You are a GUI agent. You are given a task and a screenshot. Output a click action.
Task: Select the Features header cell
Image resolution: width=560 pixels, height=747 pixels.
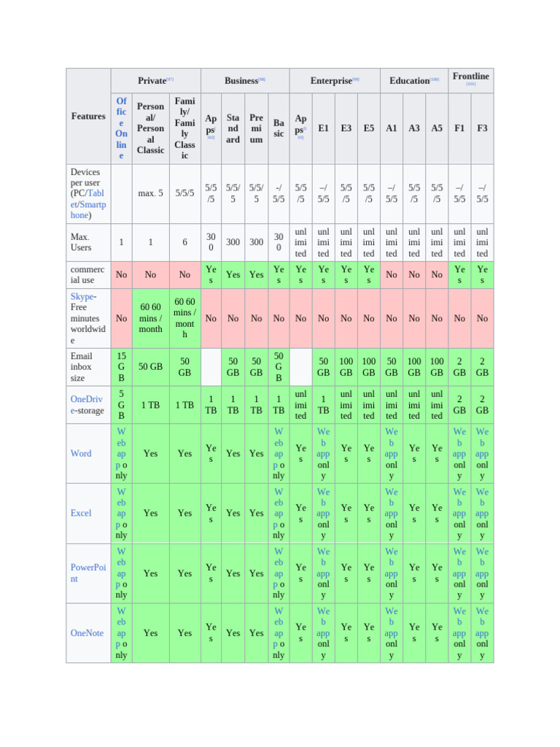[x=88, y=116]
